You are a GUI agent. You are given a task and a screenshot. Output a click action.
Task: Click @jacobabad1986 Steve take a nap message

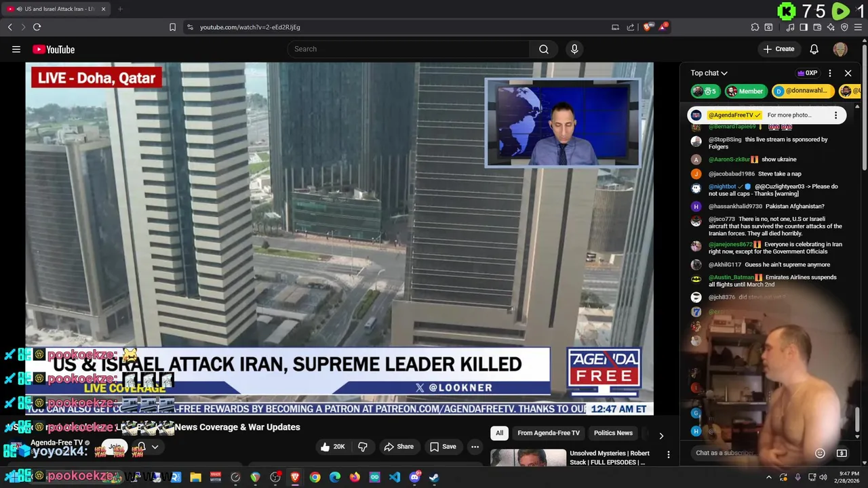tap(769, 174)
